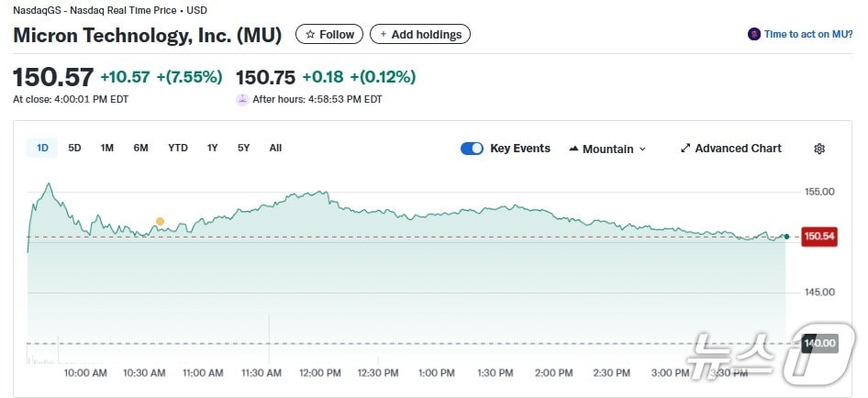Show the 1Y chart range
Viewport: 868px width, 398px height.
point(212,148)
